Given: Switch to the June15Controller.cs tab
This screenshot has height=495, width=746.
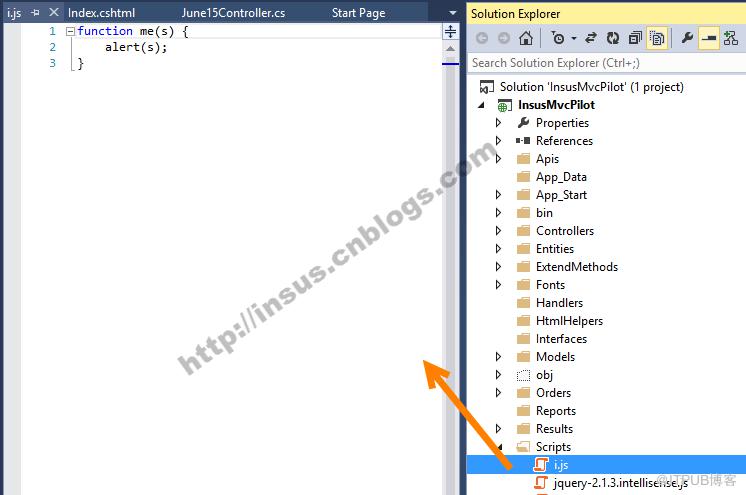Looking at the screenshot, I should pos(233,13).
